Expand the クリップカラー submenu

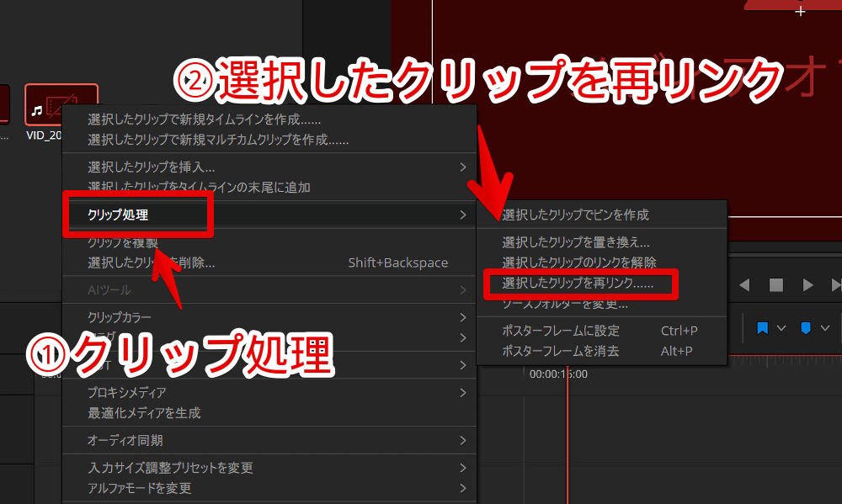click(x=120, y=317)
